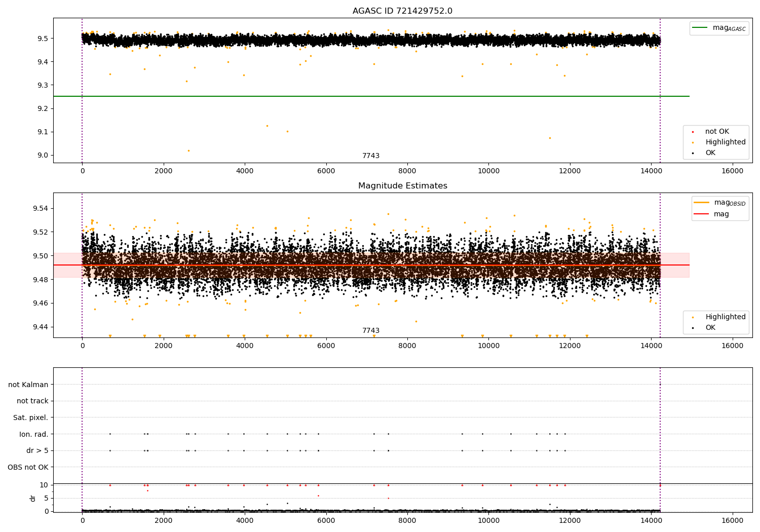Click the green mag AGASC legend line sample

(x=700, y=28)
